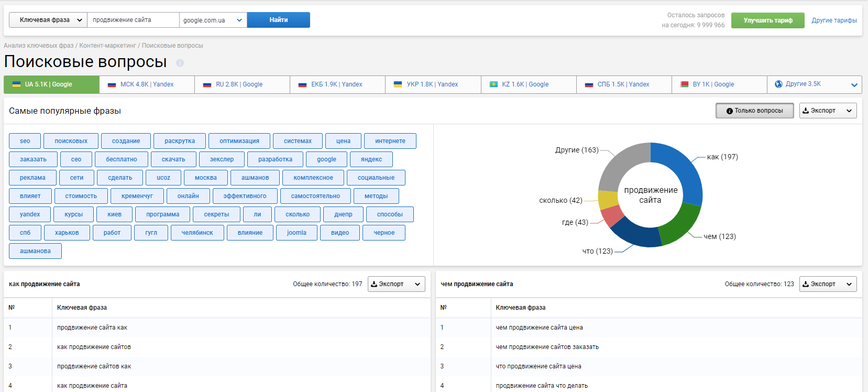Click row чем продвижение сайта цена
The height and width of the screenshot is (392, 868).
[649, 328]
